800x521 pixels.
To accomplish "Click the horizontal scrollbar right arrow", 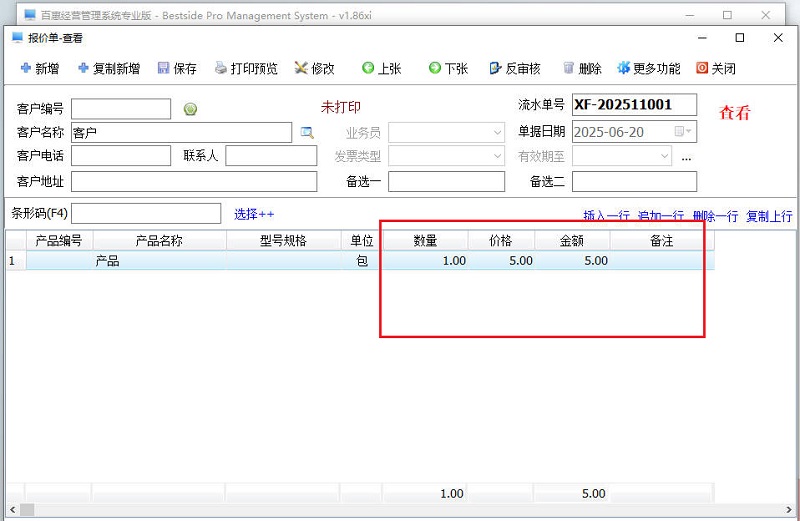I will 789,509.
